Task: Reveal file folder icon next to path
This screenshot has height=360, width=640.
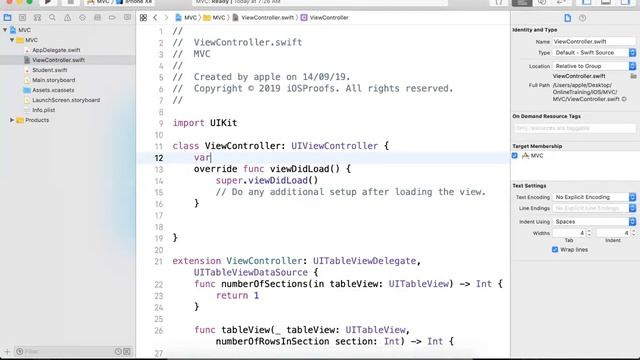Action: tap(633, 76)
